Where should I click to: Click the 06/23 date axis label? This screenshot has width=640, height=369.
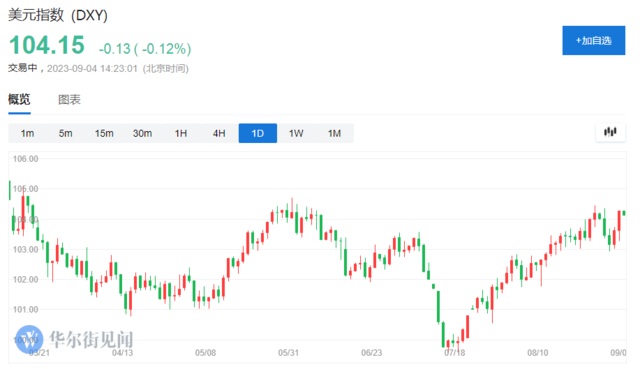[371, 353]
